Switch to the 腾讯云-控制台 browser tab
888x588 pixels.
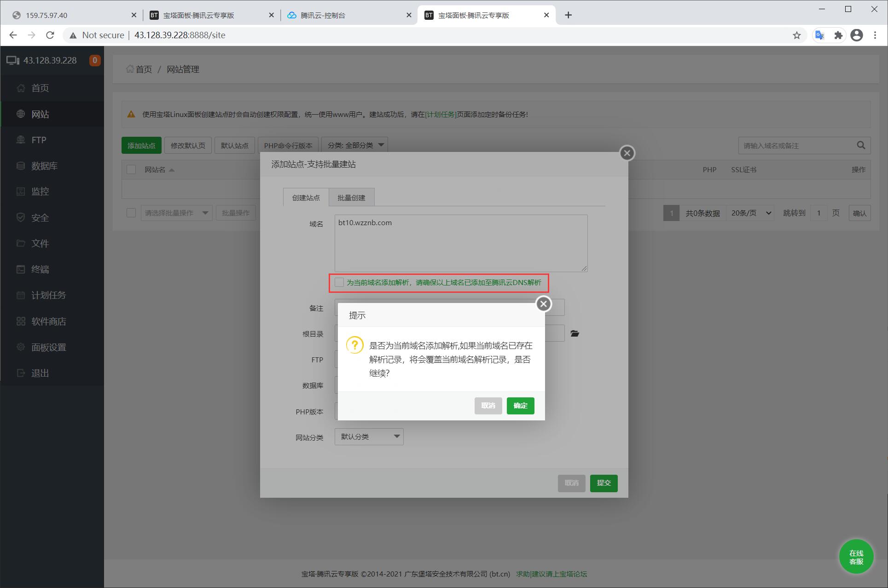(x=348, y=15)
